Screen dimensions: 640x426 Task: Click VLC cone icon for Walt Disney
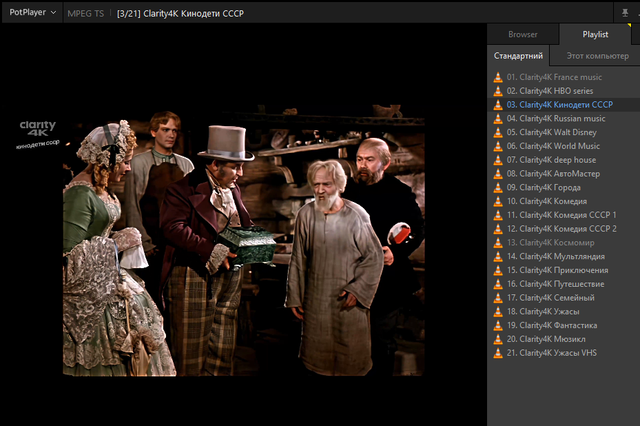498,132
